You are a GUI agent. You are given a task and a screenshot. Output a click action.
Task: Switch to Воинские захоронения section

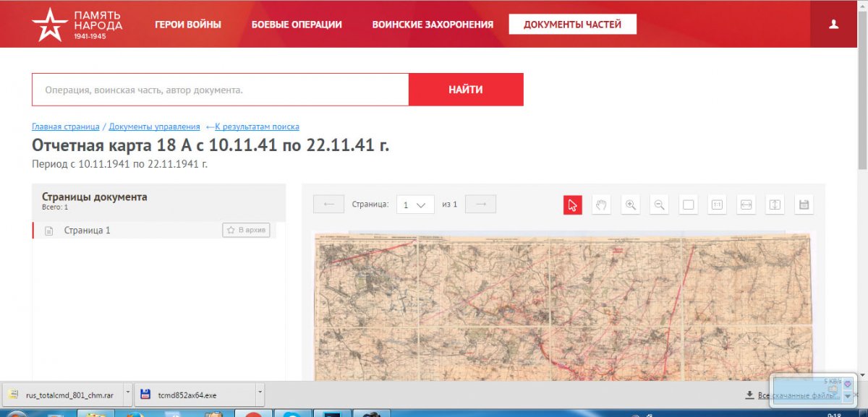(433, 25)
